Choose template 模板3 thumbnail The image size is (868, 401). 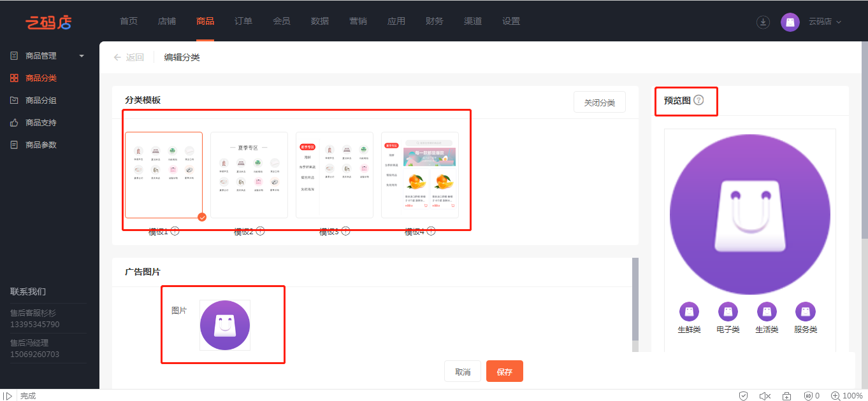click(x=335, y=175)
